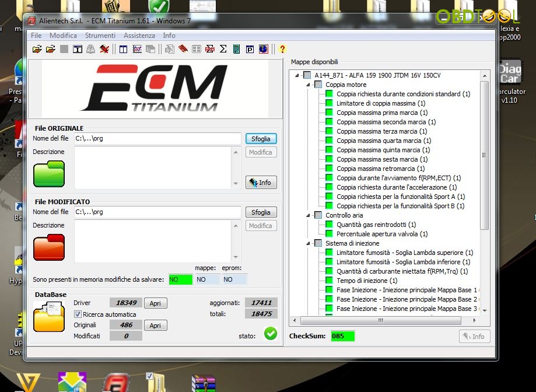This screenshot has height=392, width=536.
Task: Click the green NO modifiche indicator
Action: pyautogui.click(x=180, y=279)
